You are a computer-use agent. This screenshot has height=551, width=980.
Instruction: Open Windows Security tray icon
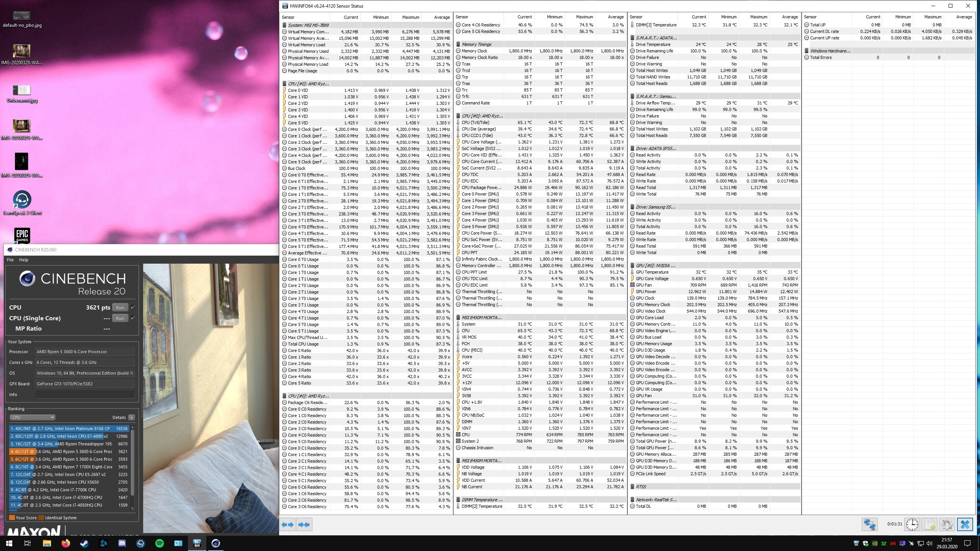pos(865,543)
